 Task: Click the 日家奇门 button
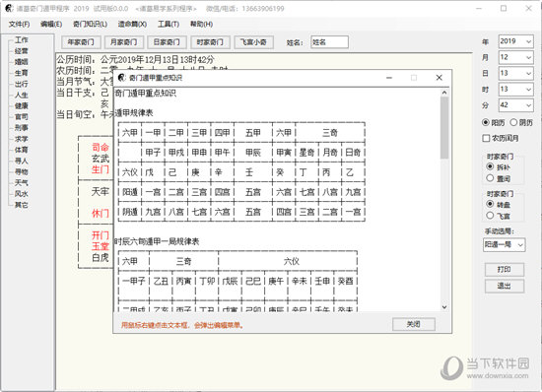click(167, 42)
